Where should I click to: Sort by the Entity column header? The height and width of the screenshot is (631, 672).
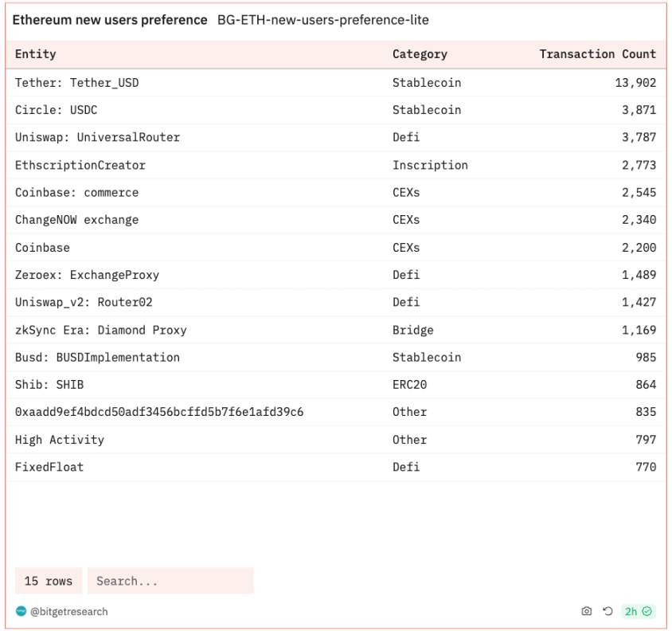pyautogui.click(x=36, y=54)
